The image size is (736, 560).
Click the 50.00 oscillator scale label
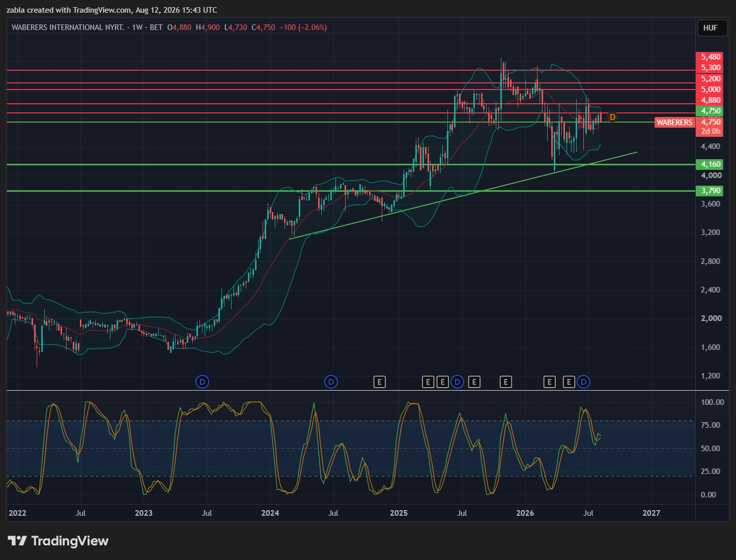710,449
